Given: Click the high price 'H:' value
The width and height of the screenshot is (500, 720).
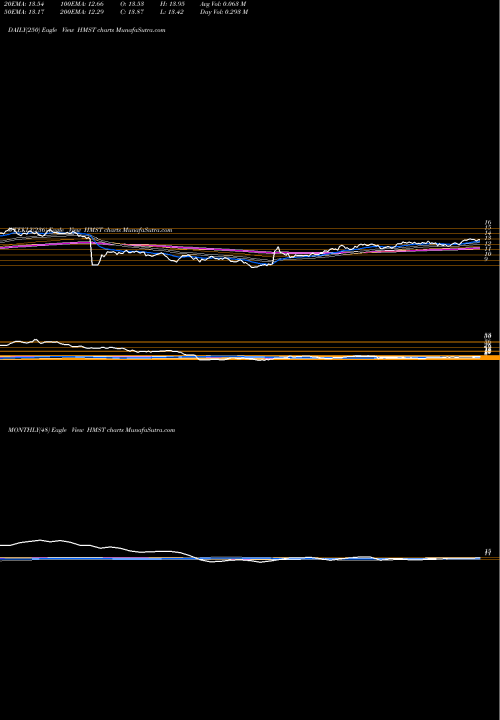Looking at the screenshot, I should pos(172,4).
